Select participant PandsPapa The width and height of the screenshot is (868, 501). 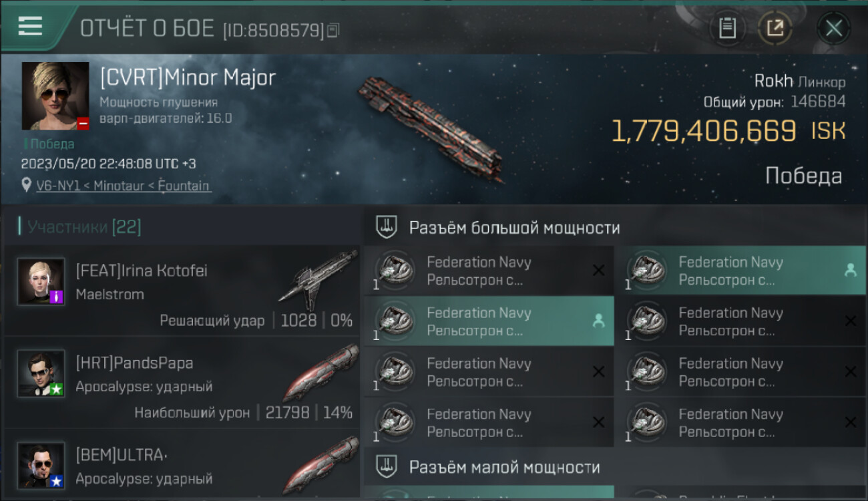[x=182, y=381]
